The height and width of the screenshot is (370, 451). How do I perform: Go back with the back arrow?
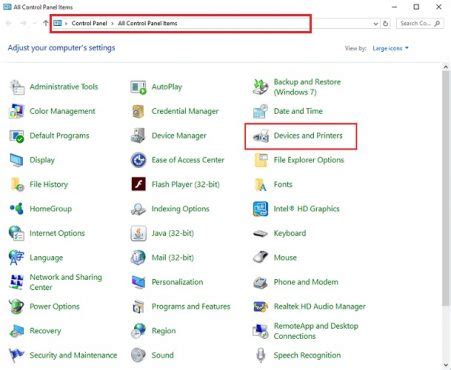(9, 23)
